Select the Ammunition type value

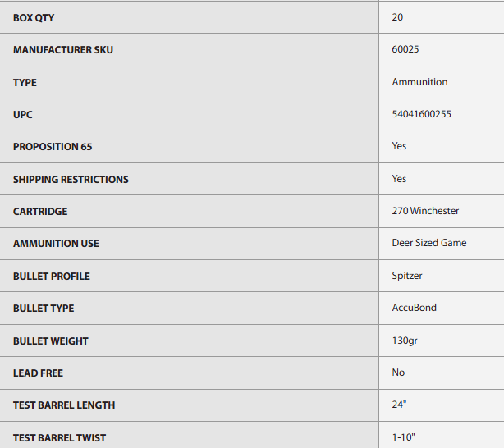[x=419, y=82]
